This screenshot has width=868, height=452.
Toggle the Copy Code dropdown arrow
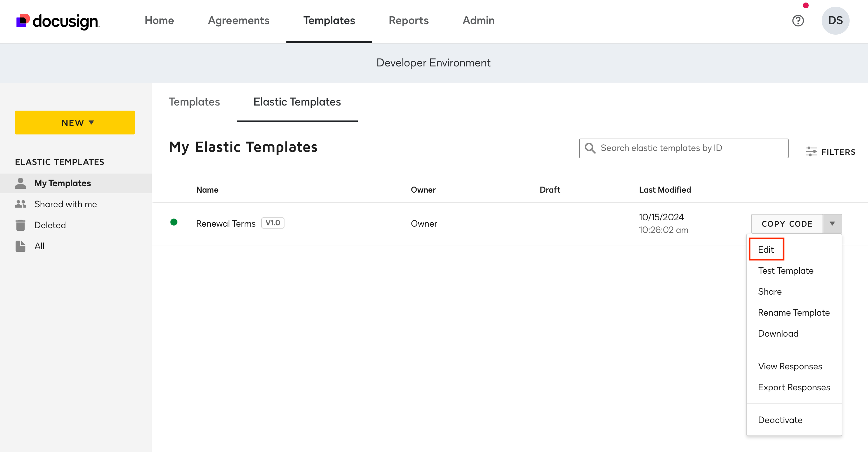click(832, 224)
